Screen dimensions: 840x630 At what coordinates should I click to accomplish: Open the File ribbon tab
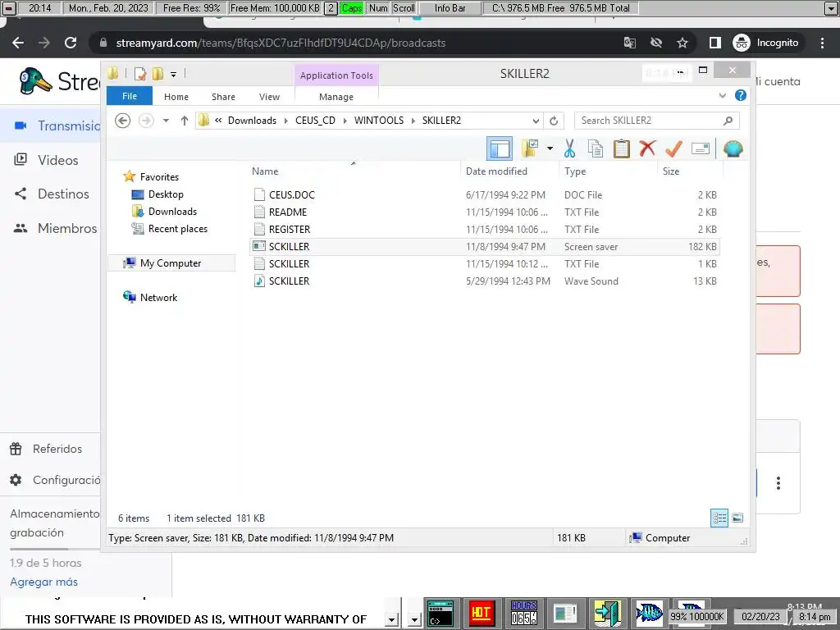pos(130,96)
